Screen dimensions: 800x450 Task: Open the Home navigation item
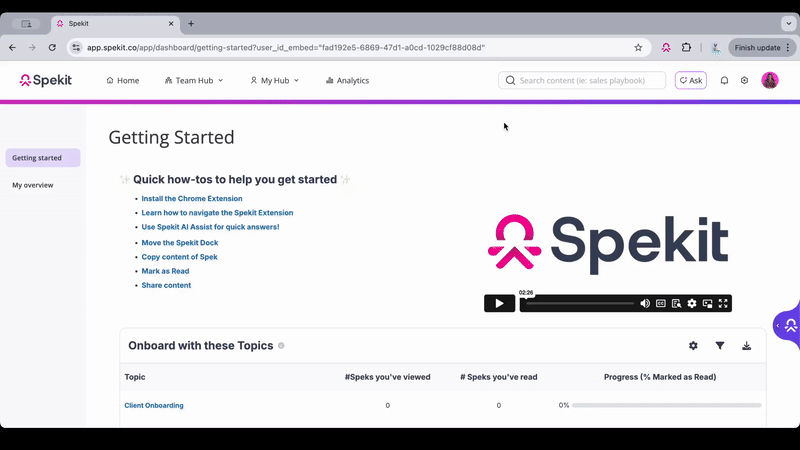(x=122, y=81)
